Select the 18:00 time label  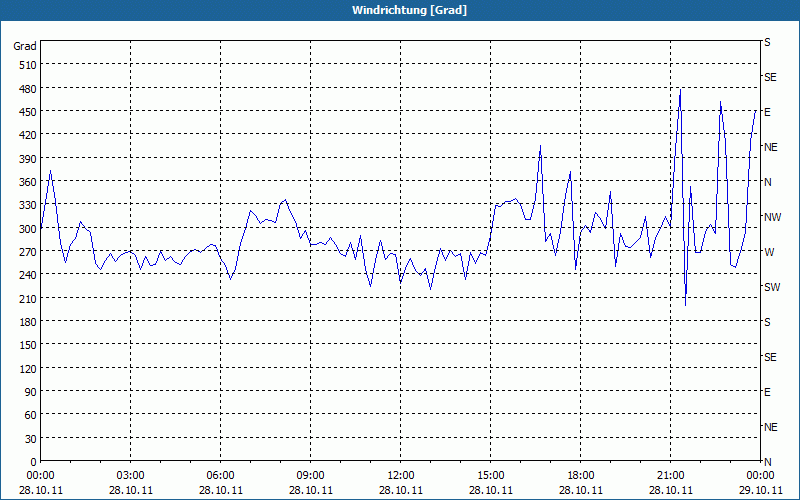tap(581, 476)
